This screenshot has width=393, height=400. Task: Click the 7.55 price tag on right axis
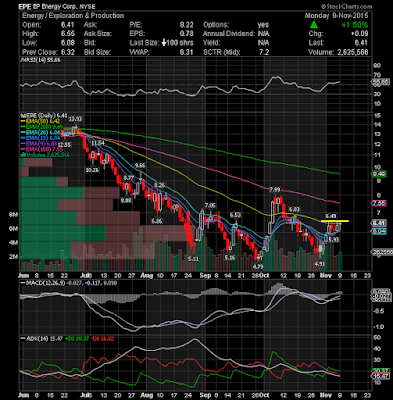(379, 203)
